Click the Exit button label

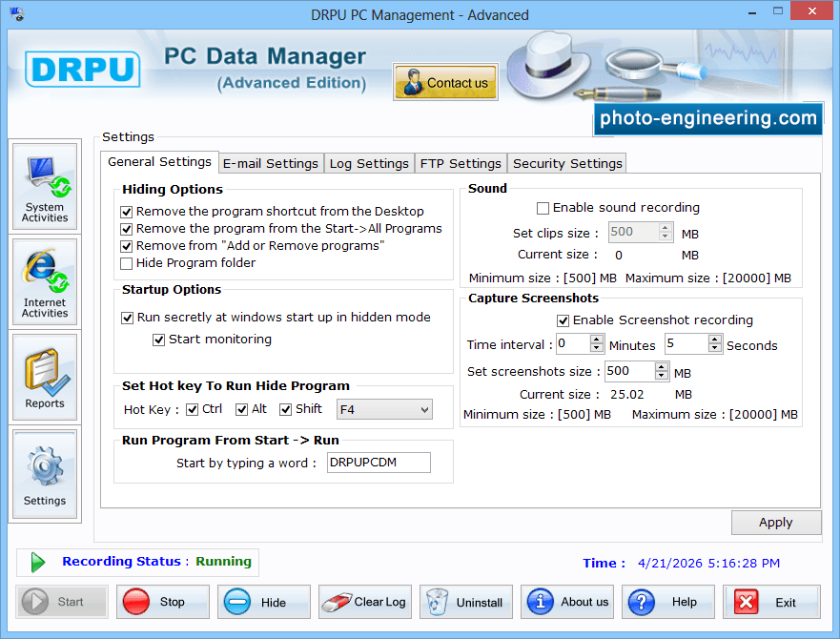[x=786, y=603]
